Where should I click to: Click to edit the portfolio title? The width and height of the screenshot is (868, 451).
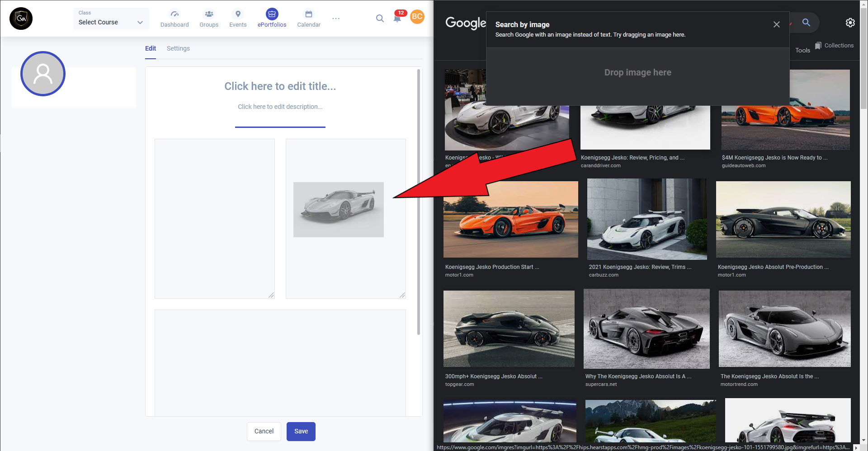coord(280,86)
